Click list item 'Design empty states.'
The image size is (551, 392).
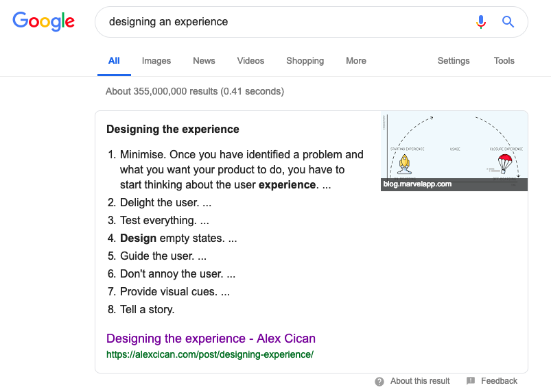click(x=172, y=238)
